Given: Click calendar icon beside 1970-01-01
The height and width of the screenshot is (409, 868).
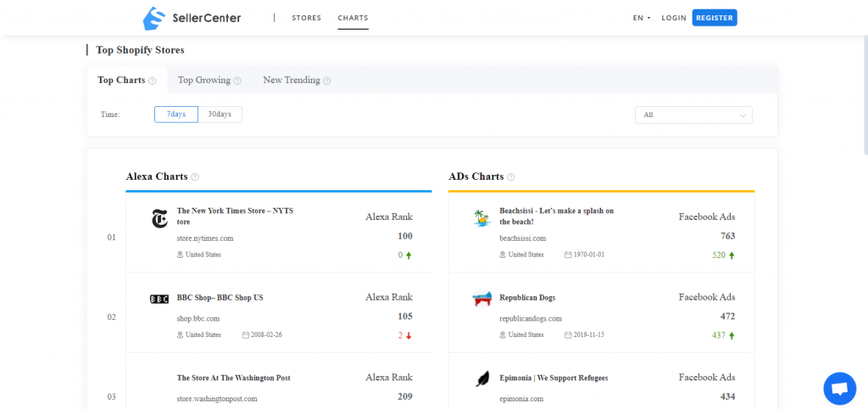Looking at the screenshot, I should coord(567,255).
